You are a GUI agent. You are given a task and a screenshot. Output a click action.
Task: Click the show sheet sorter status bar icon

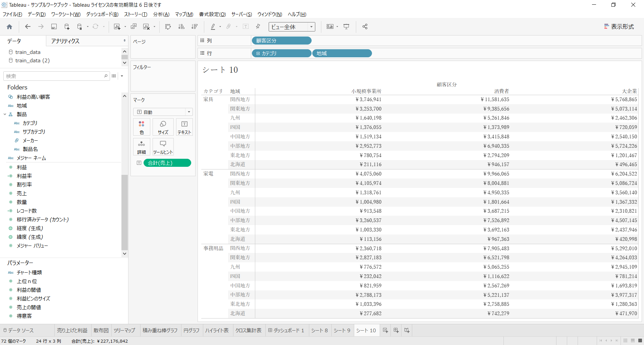(x=626, y=341)
